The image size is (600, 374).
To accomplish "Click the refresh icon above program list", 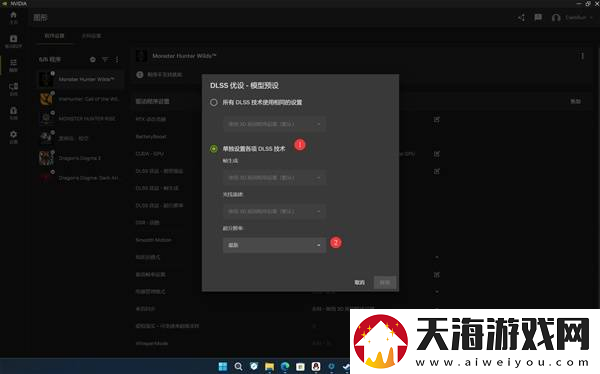I will click(93, 59).
